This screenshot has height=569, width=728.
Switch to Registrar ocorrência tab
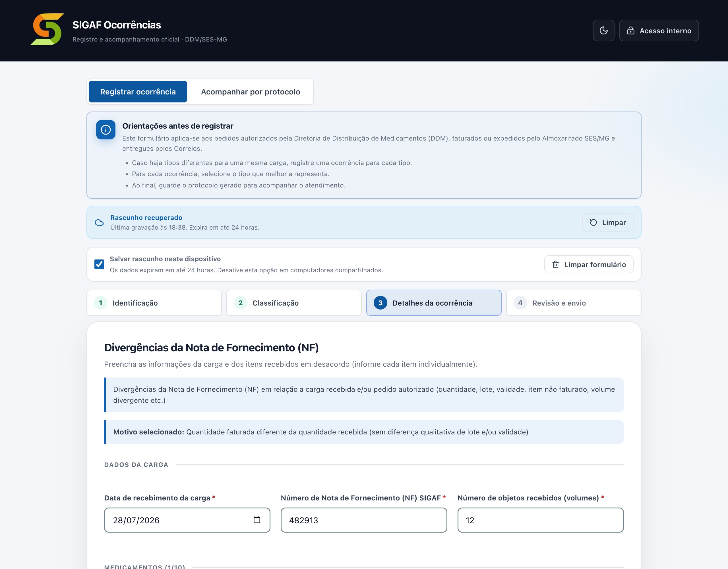[x=138, y=92]
